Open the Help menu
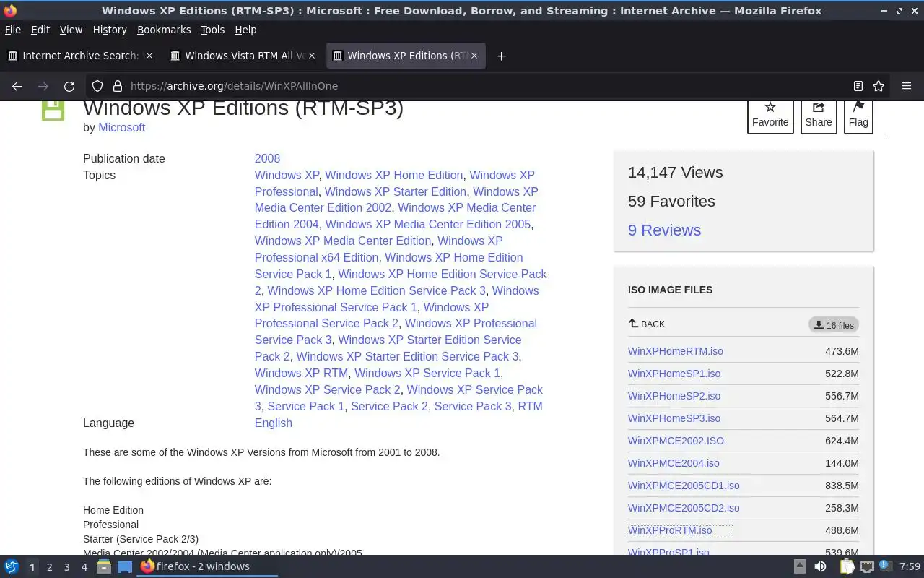This screenshot has width=924, height=578. [245, 30]
